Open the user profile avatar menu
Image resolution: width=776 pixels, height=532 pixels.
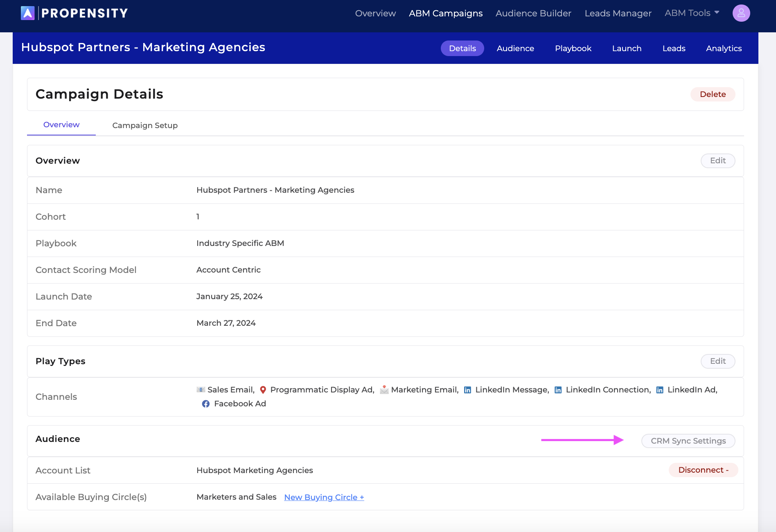tap(741, 13)
